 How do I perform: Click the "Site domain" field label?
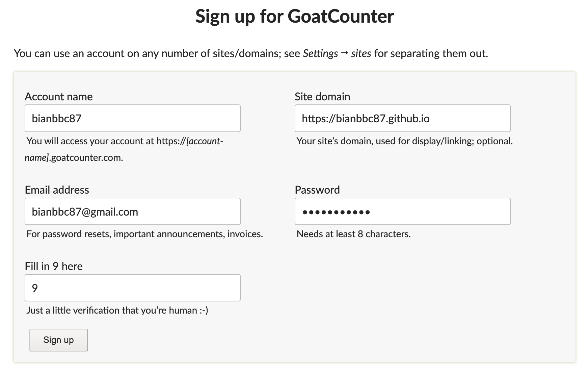point(322,97)
